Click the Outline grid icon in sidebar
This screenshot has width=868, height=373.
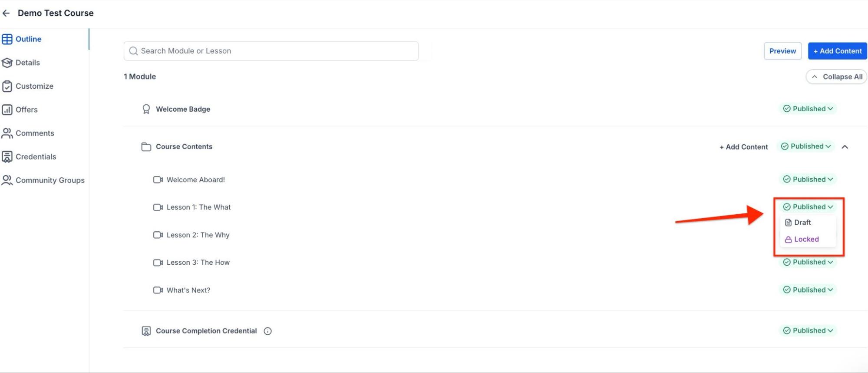tap(7, 39)
